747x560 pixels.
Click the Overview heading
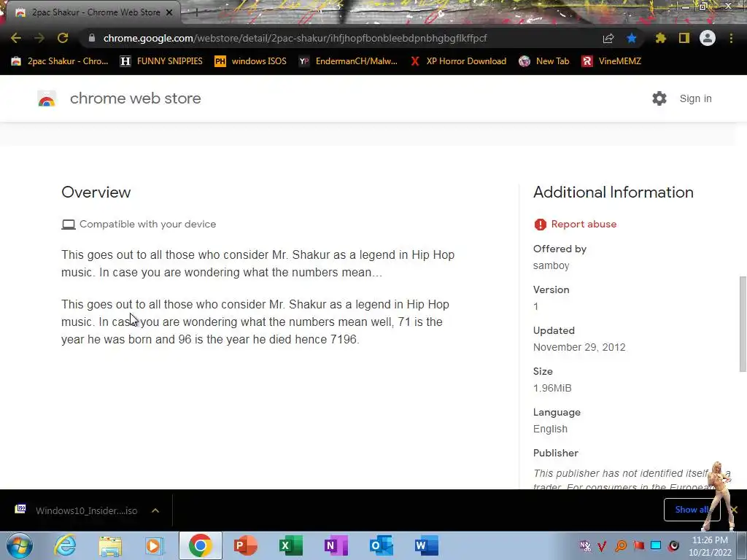96,192
